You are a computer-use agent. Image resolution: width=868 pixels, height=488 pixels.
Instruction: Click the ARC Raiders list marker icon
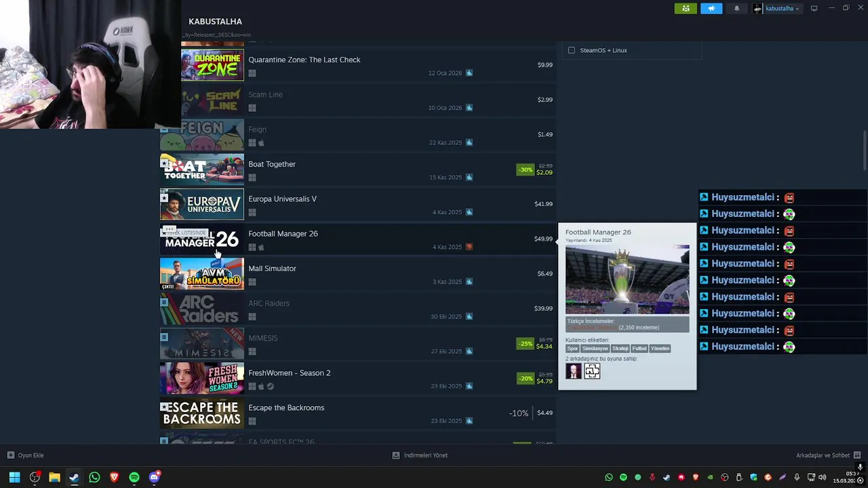(164, 302)
